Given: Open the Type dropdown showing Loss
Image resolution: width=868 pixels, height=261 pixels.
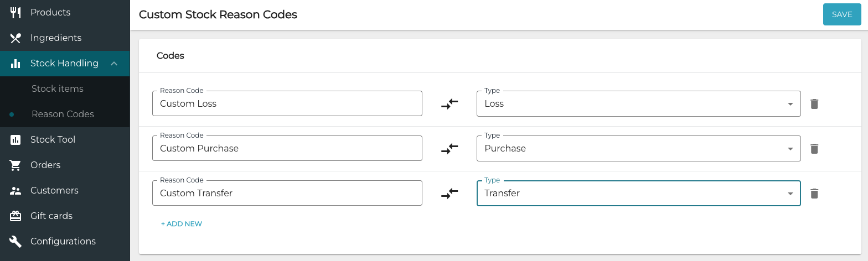Looking at the screenshot, I should 638,104.
